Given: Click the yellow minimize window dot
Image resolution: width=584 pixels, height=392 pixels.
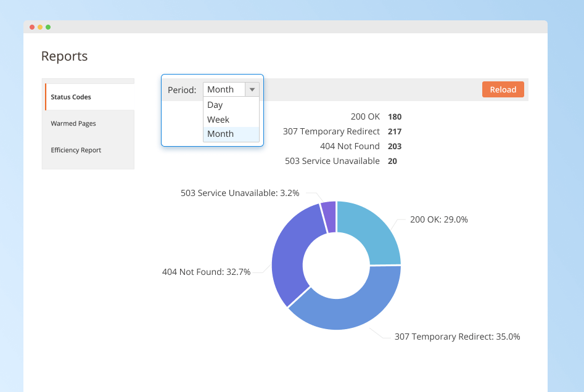Looking at the screenshot, I should 40,27.
